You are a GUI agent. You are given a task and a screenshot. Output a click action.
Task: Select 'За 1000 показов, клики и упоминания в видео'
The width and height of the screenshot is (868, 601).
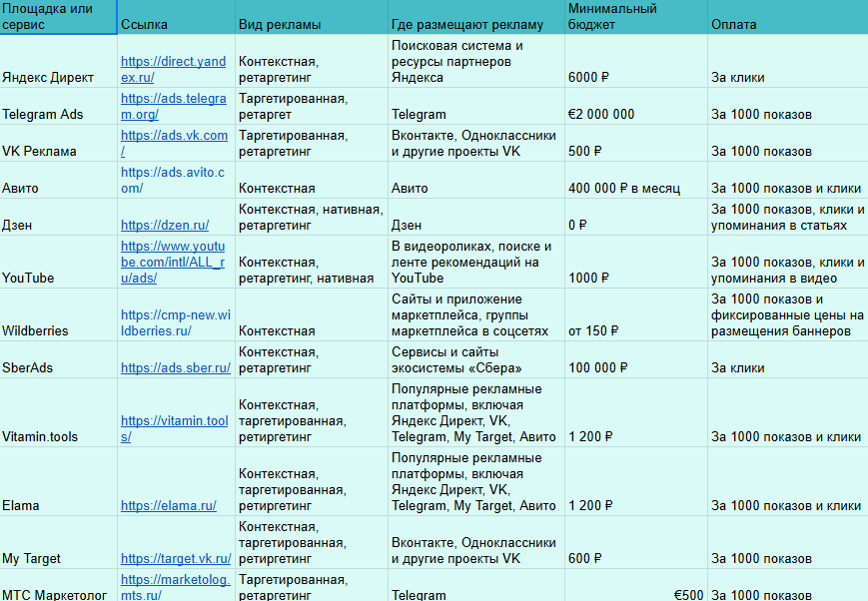pyautogui.click(x=788, y=262)
